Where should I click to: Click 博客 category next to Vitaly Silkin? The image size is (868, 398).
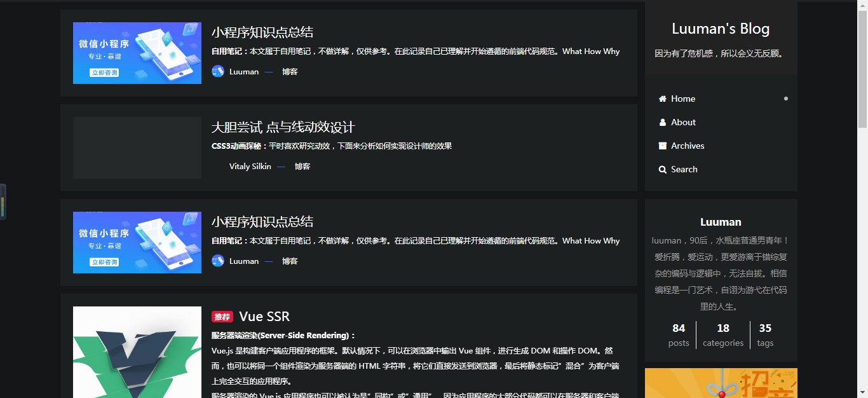pos(302,167)
